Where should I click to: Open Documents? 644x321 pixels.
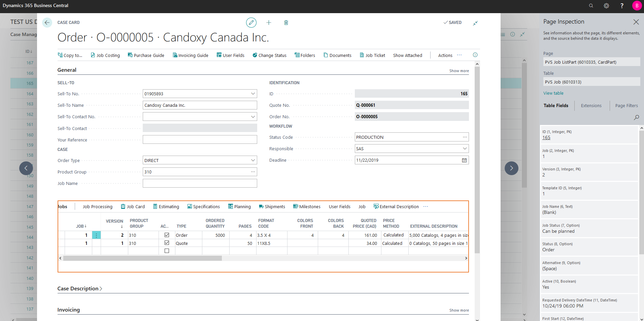tap(337, 55)
